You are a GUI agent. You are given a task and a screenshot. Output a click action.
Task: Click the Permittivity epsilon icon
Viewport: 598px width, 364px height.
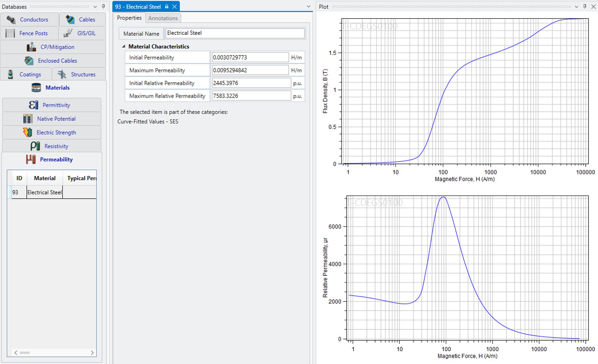click(33, 105)
